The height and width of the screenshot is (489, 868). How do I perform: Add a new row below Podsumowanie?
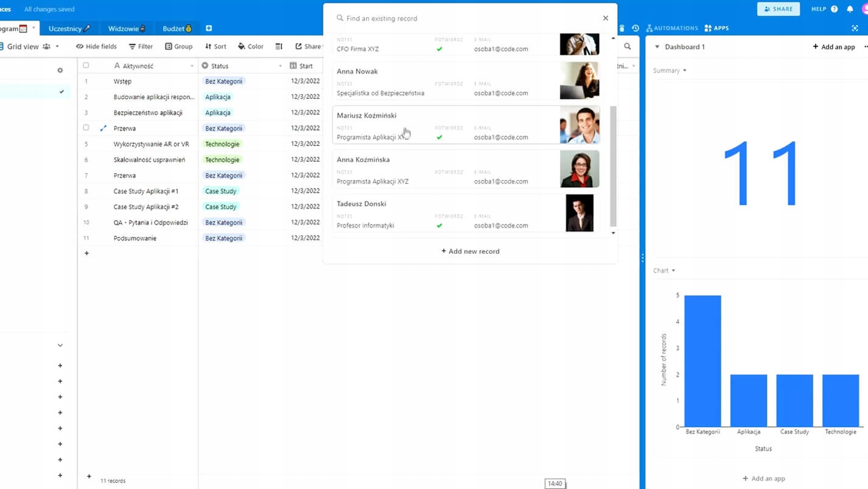[x=86, y=253]
